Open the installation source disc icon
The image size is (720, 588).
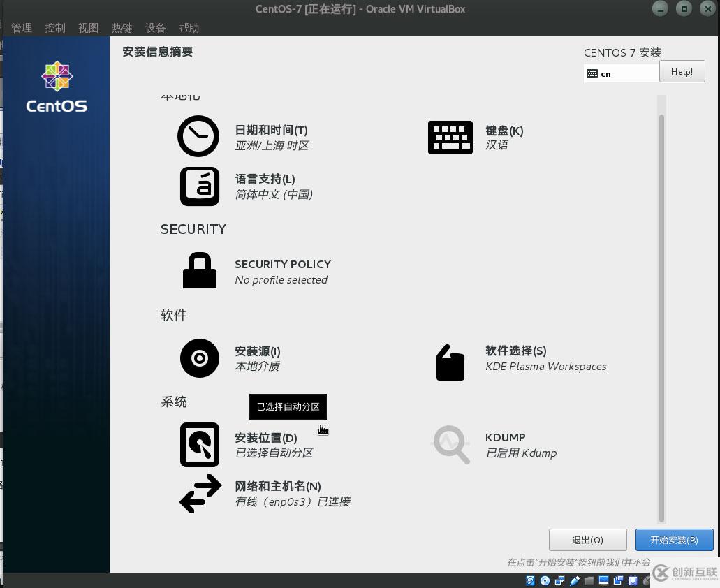[199, 358]
